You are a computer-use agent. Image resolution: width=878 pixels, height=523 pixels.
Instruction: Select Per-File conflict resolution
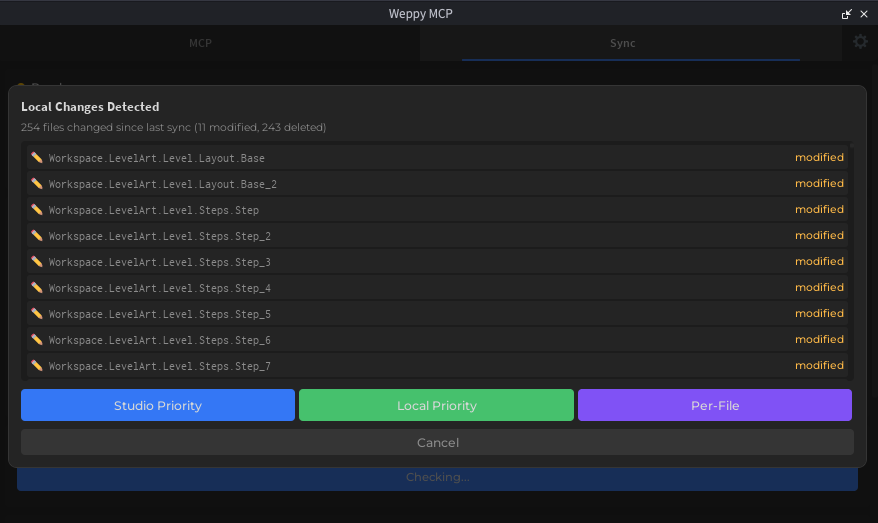tap(714, 406)
